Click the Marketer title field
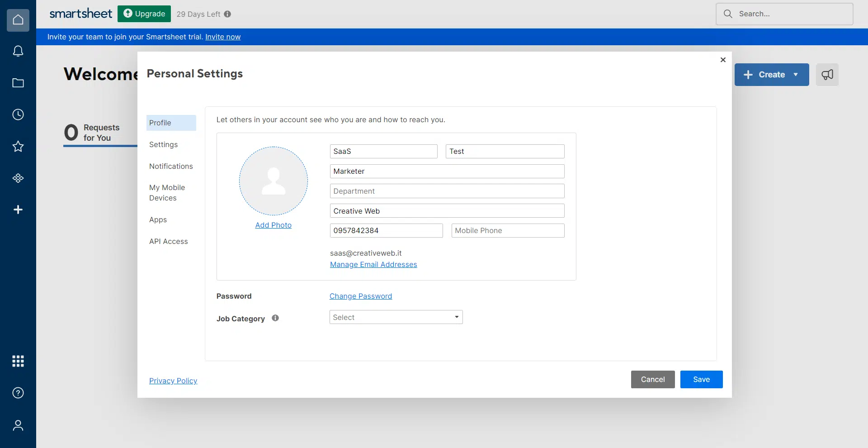Viewport: 868px width, 448px height. pyautogui.click(x=447, y=171)
